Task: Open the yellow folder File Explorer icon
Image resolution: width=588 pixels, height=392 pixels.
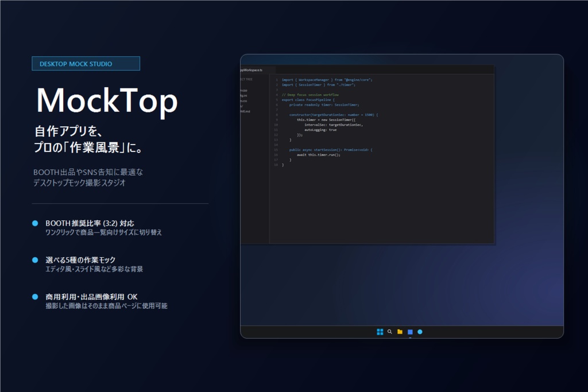Action: pos(400,332)
